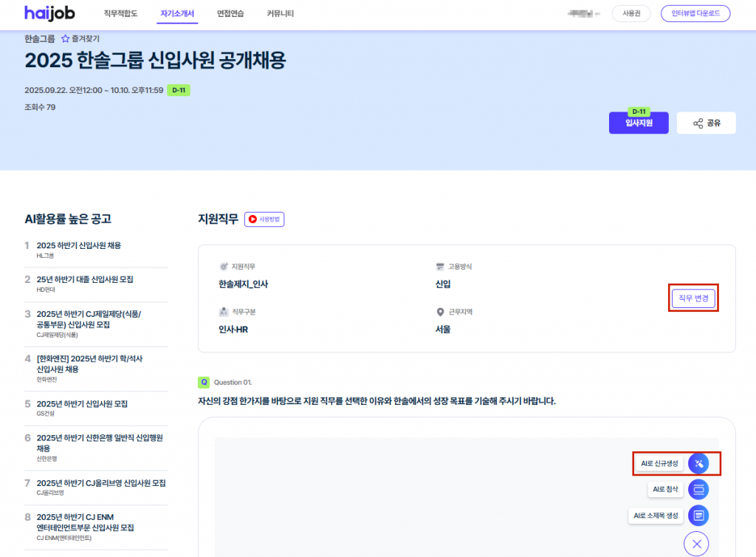Click 인터뷰앱 다운로드 button
Screen dimensions: 756x557
click(695, 14)
